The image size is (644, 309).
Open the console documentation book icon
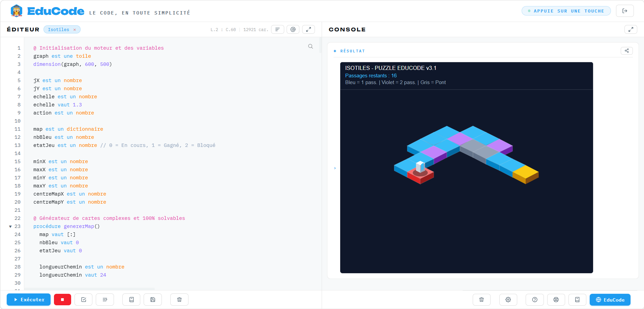click(x=577, y=300)
